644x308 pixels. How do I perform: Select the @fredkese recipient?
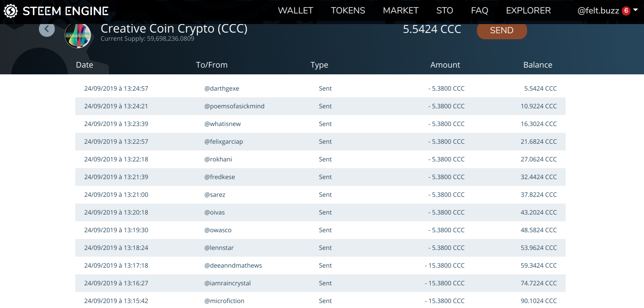[x=220, y=177]
